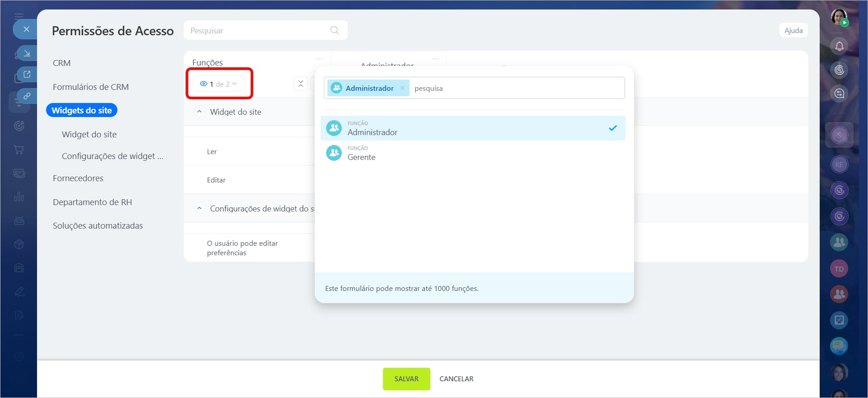Click the search magnifier icon
Image resolution: width=868 pixels, height=398 pixels.
(334, 30)
